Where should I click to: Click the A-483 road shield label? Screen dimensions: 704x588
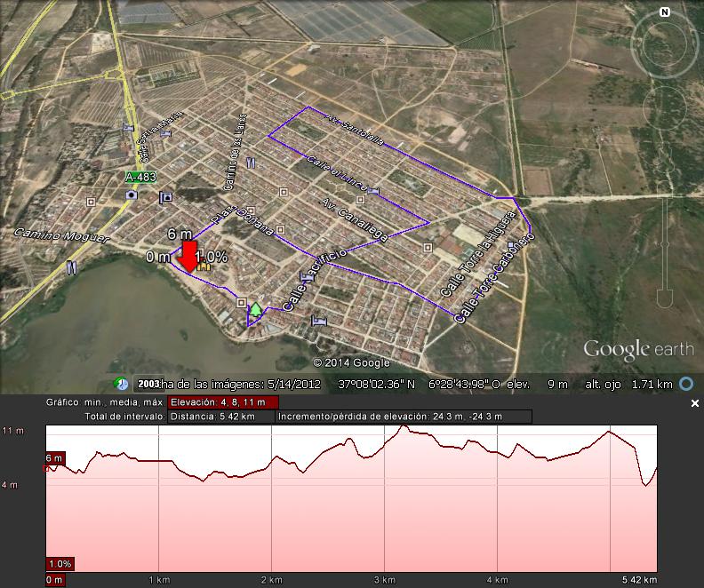pos(140,177)
